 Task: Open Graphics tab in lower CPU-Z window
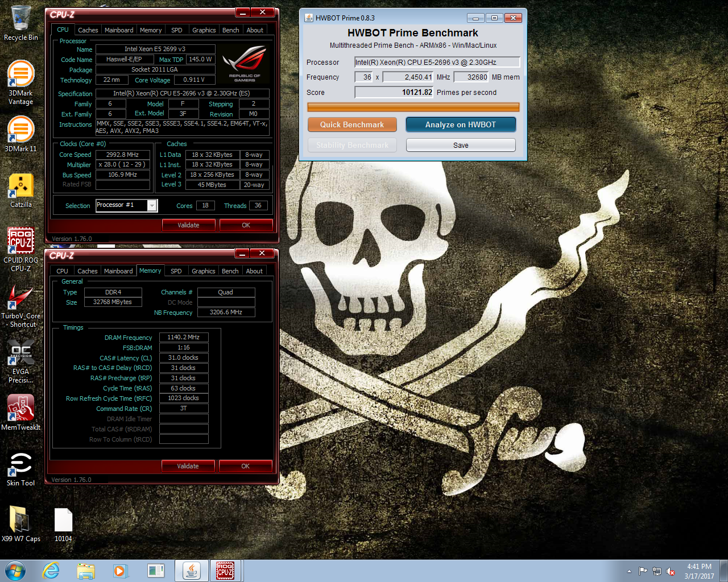(x=204, y=271)
